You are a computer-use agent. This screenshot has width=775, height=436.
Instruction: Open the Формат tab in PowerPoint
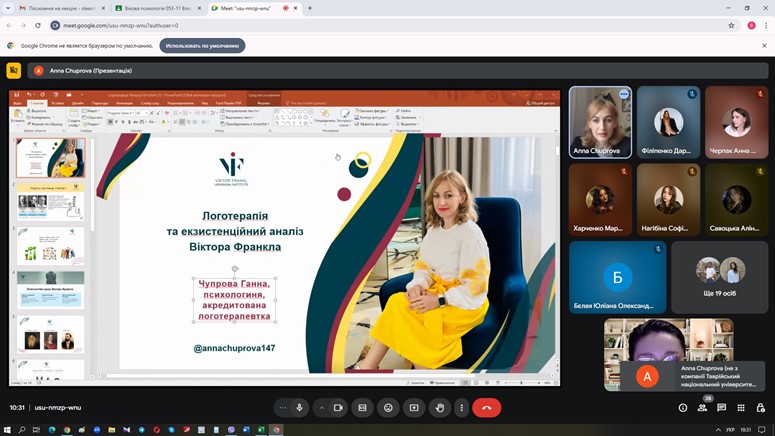point(263,103)
